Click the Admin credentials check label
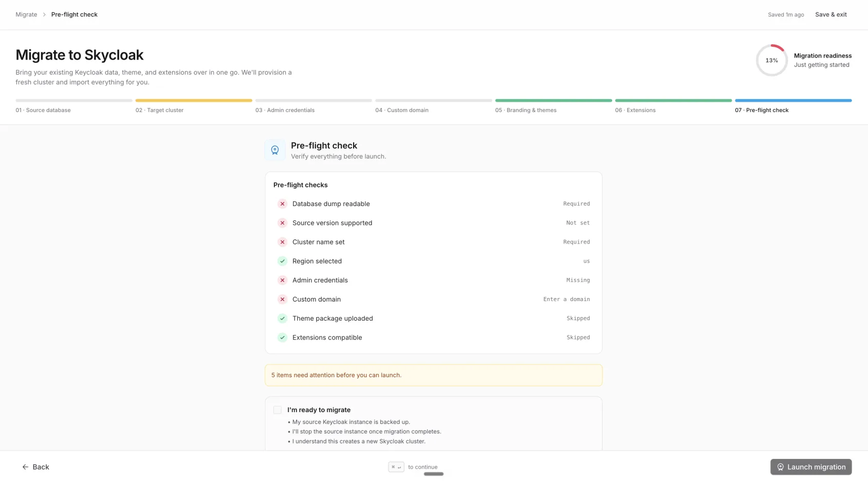 click(x=320, y=280)
